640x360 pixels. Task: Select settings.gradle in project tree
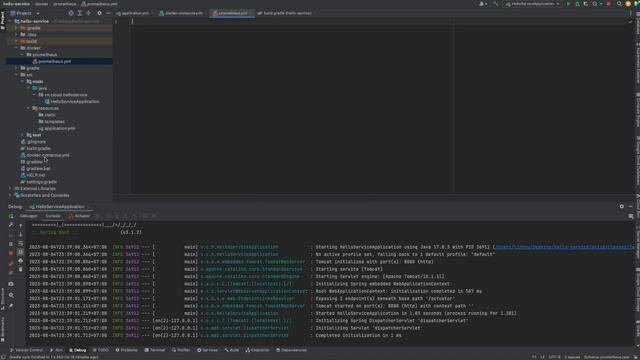click(41, 182)
